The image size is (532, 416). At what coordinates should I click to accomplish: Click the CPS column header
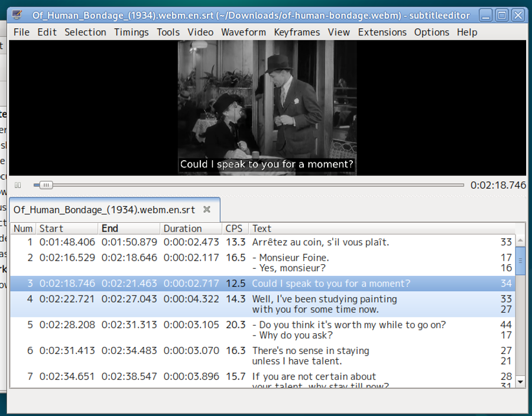[234, 229]
